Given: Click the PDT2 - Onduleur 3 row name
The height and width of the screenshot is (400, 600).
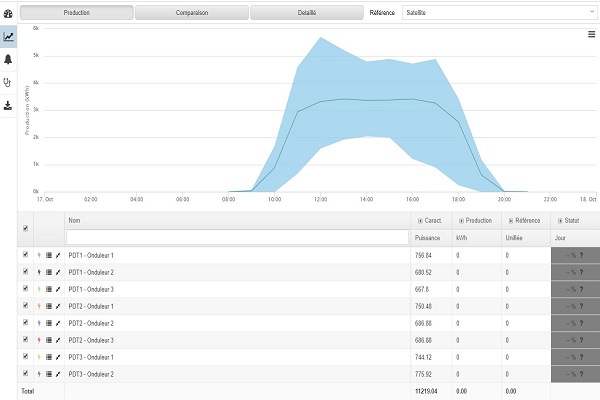Looking at the screenshot, I should coord(91,340).
